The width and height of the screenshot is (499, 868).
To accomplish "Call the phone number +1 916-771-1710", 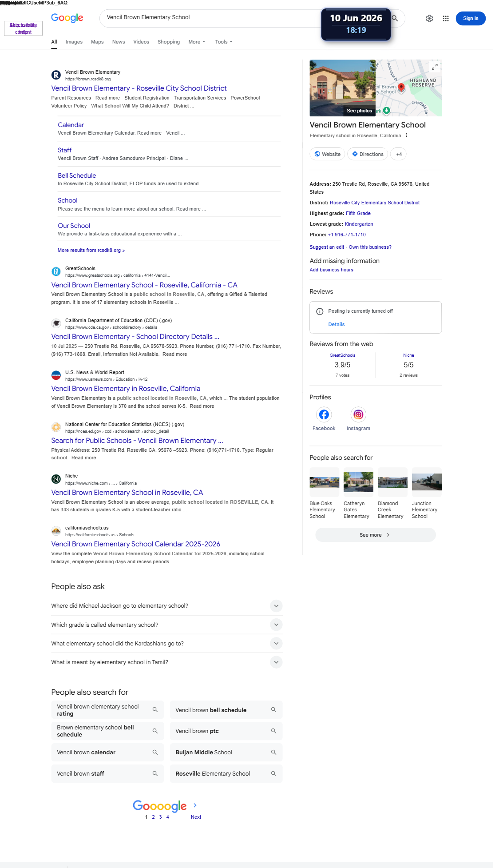I will coord(347,235).
